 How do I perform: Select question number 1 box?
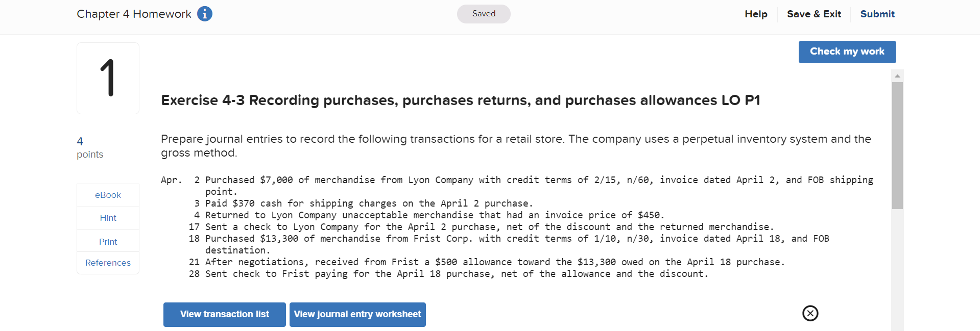coord(108,78)
